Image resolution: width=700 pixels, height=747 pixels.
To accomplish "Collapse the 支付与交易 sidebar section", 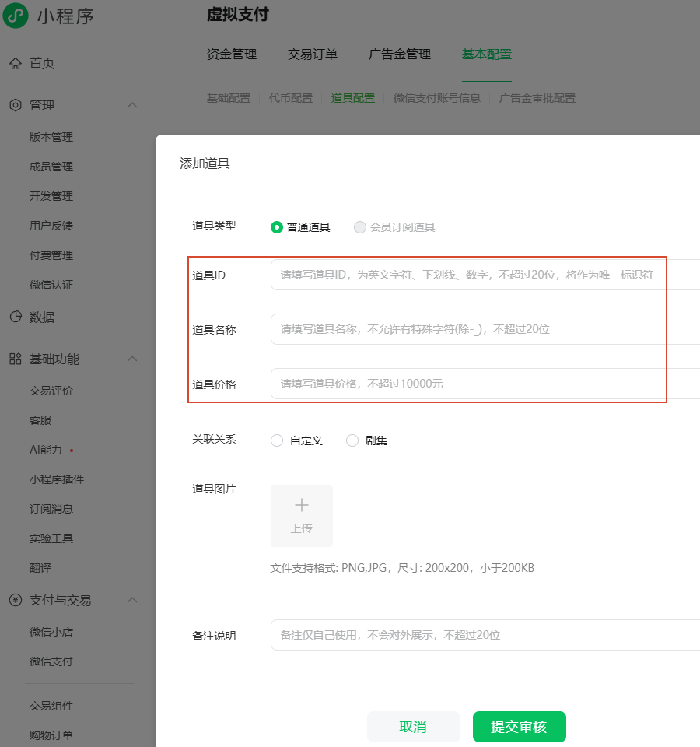I will click(132, 600).
